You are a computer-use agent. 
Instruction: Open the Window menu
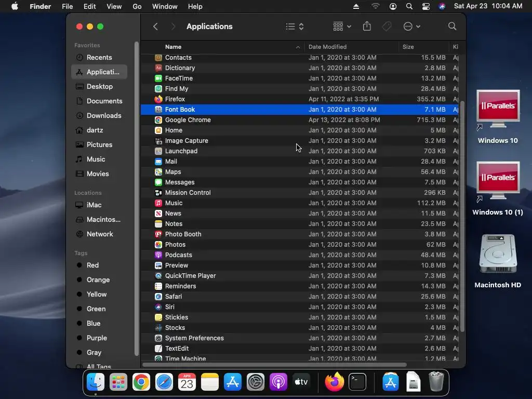coord(165,6)
